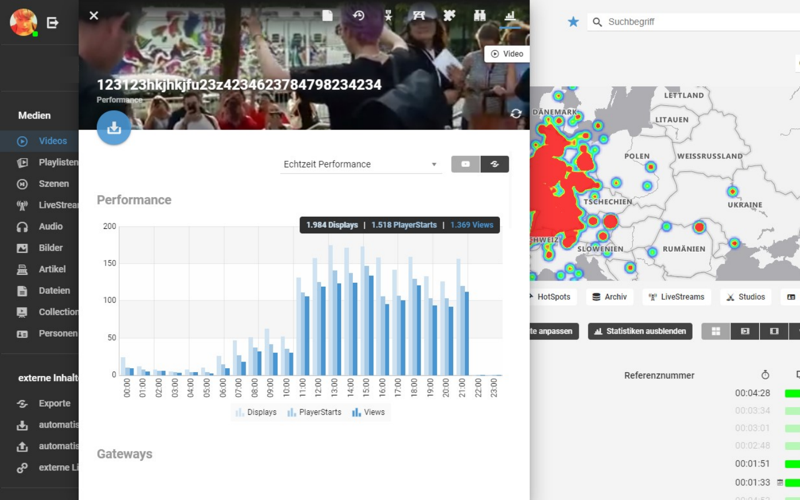Click the Gateways section heading

point(124,454)
